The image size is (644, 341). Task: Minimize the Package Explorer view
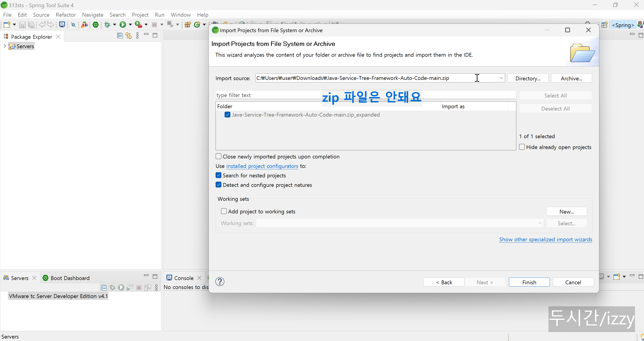[x=146, y=34]
